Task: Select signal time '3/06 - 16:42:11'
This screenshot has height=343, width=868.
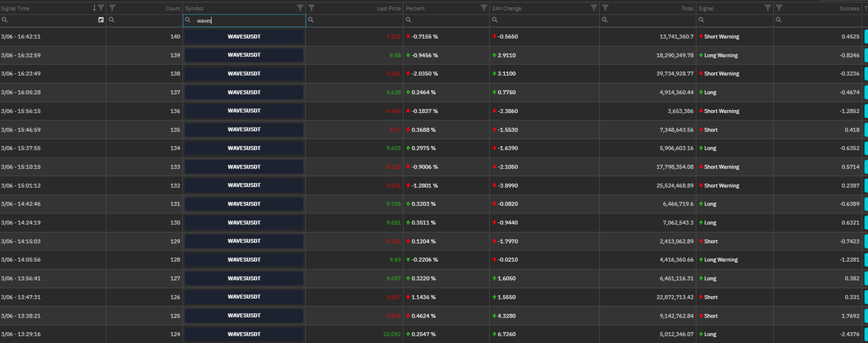Action: 21,36
